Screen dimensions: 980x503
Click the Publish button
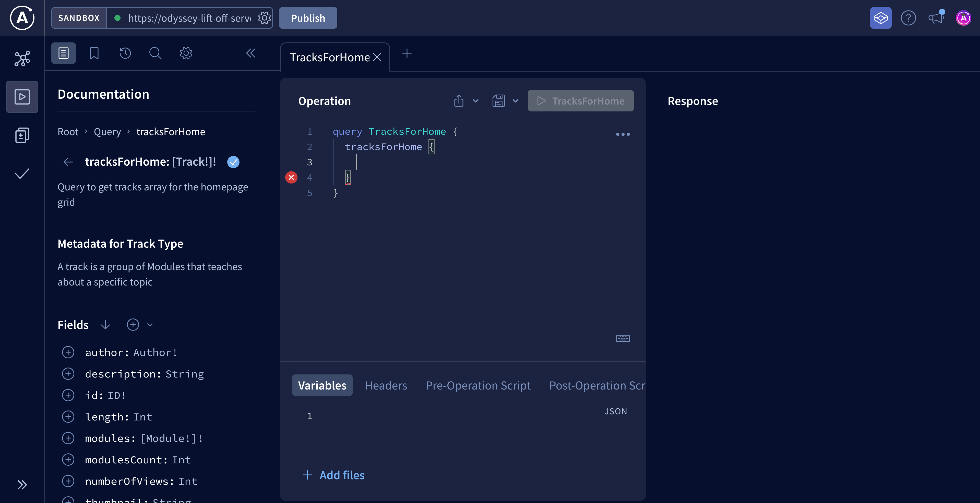point(307,18)
